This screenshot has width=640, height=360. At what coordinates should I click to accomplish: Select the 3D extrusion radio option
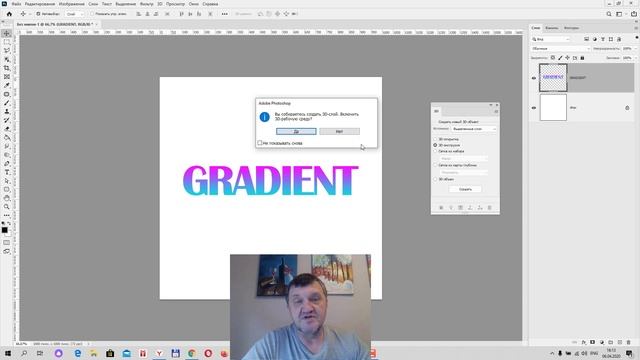pos(435,145)
